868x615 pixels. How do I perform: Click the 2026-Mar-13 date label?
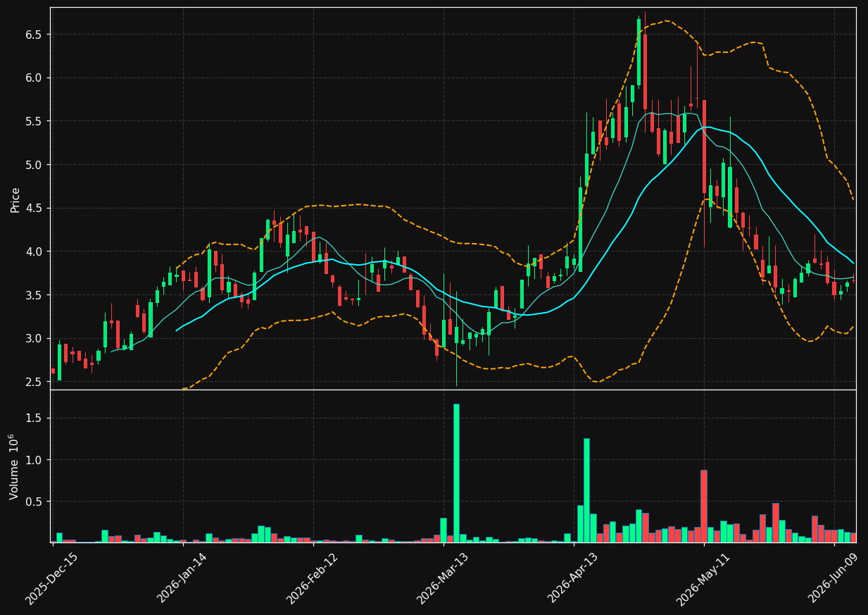pyautogui.click(x=444, y=578)
